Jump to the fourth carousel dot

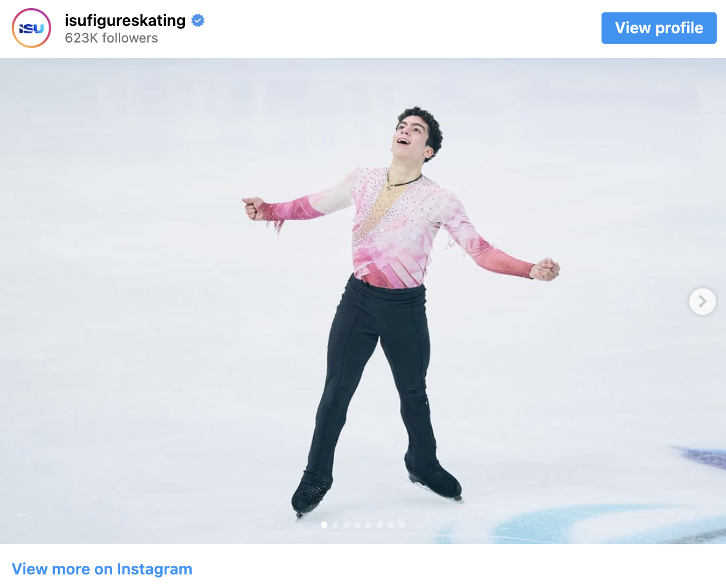357,525
